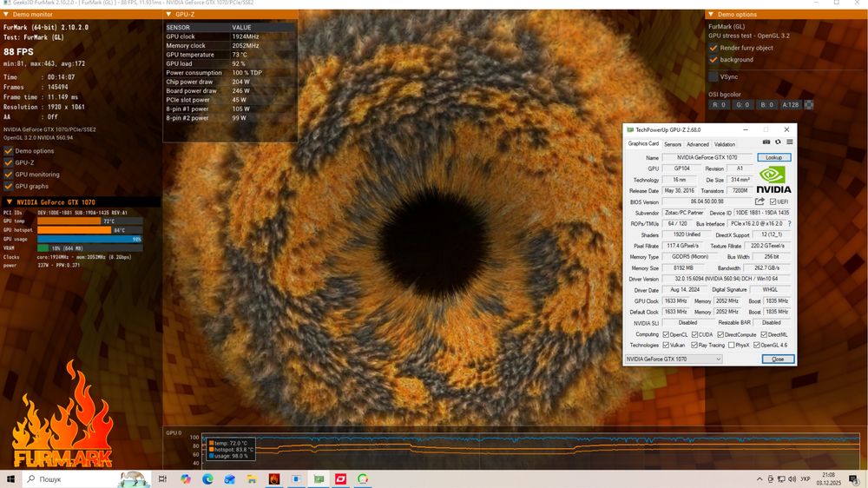Launch Copilot from the taskbar
Viewport: 868px width, 488px height.
click(186, 478)
